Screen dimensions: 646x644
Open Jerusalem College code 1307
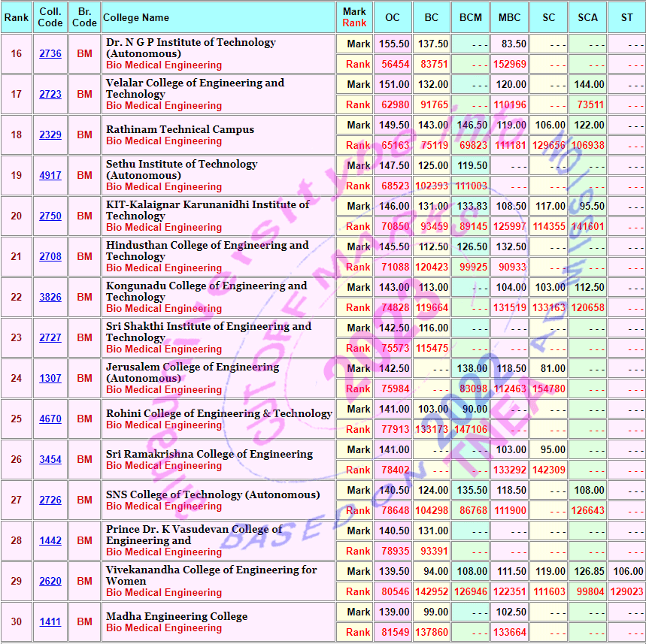[x=50, y=379]
